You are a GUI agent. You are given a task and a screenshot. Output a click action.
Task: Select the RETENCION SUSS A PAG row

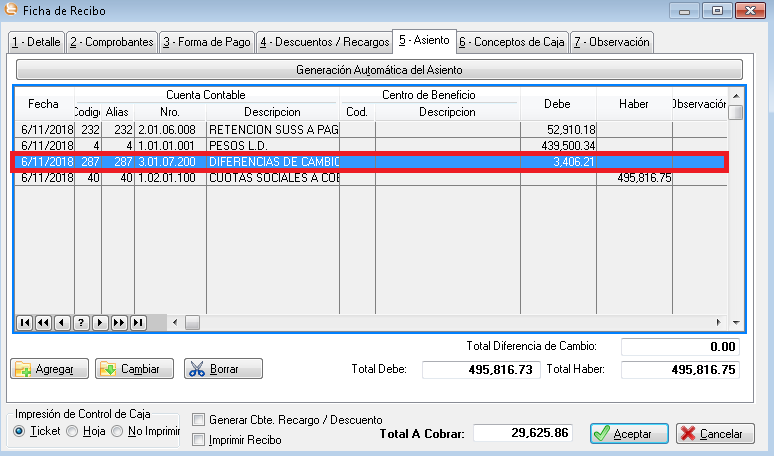click(x=272, y=130)
